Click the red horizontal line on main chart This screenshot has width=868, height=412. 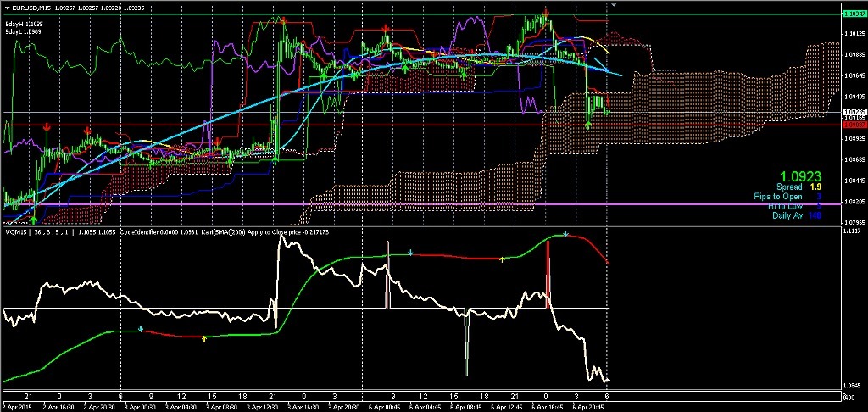coord(420,125)
